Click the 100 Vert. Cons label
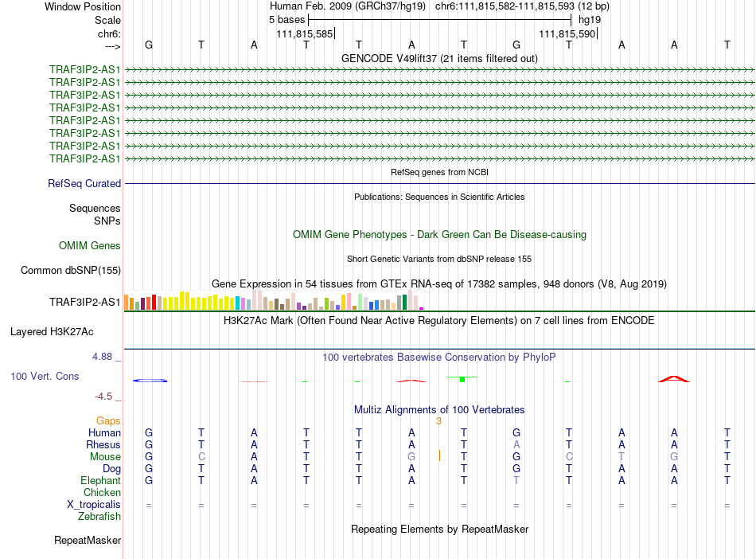 point(45,376)
